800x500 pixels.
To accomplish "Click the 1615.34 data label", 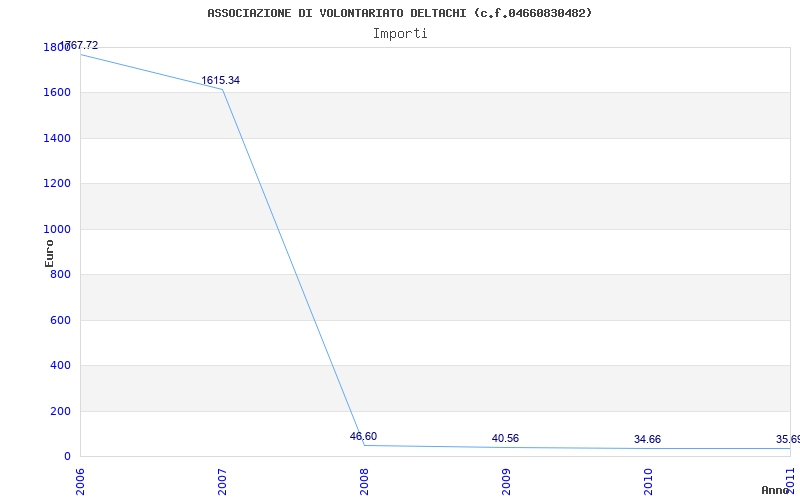I will (x=220, y=81).
